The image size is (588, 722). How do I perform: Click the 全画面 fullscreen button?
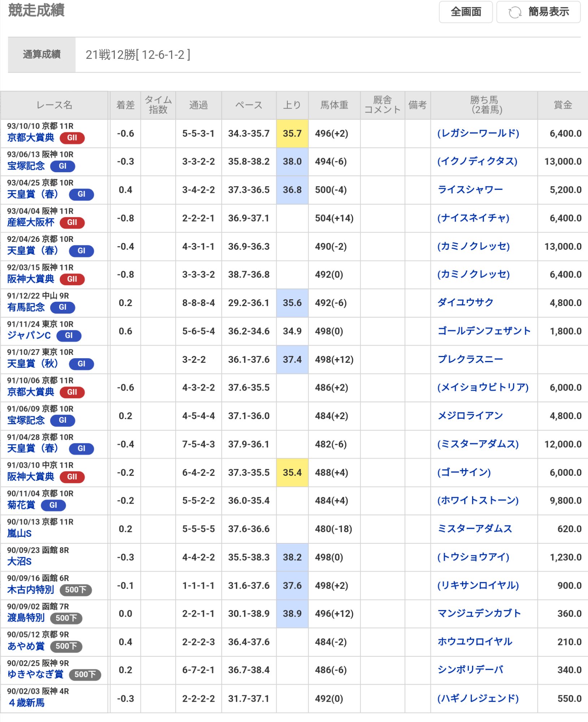point(465,12)
